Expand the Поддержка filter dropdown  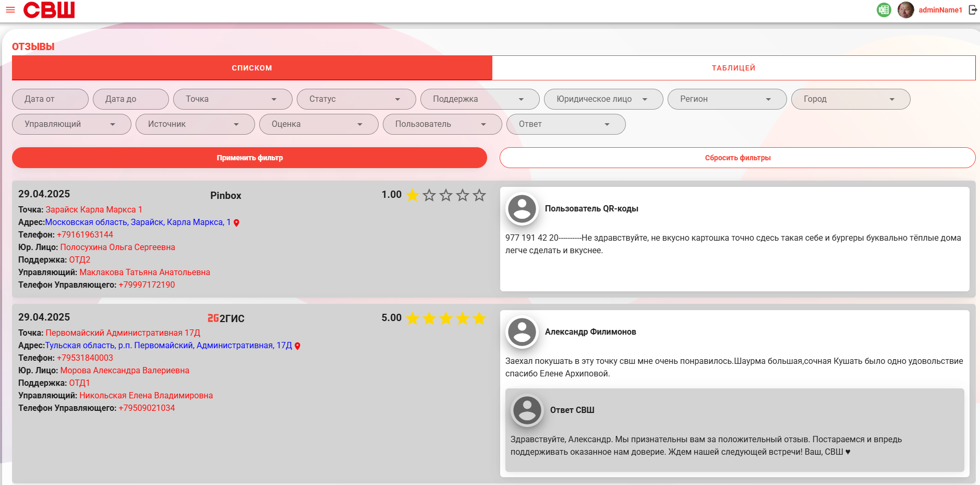(x=480, y=99)
